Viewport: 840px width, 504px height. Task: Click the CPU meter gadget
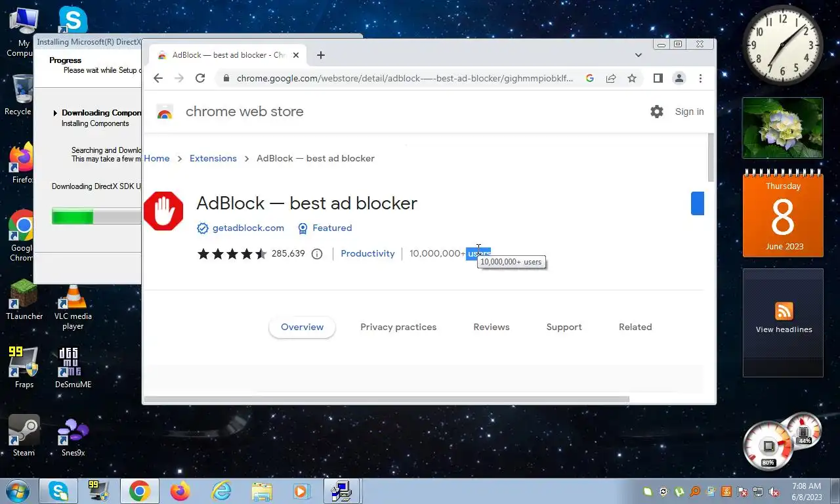[768, 446]
